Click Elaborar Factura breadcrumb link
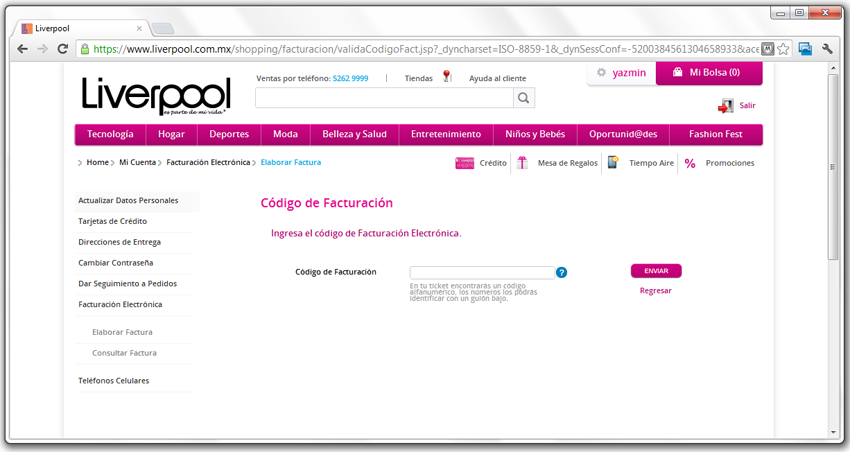 click(291, 162)
